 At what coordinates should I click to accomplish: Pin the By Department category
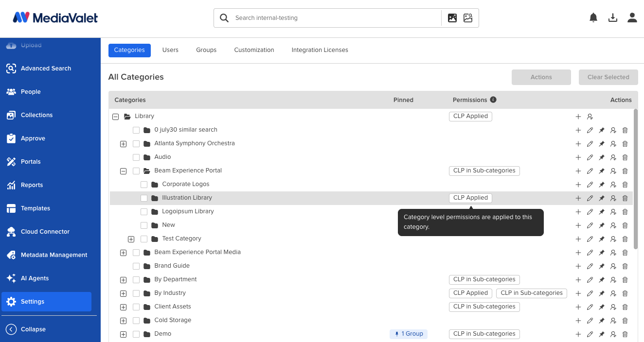(x=602, y=280)
